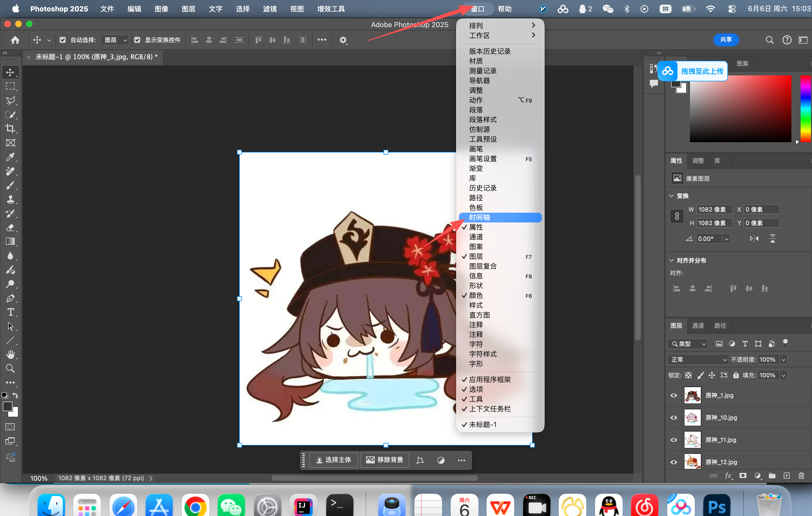This screenshot has width=812, height=516.
Task: Choose 时间轴 from the 窗口 menu
Action: [x=500, y=218]
